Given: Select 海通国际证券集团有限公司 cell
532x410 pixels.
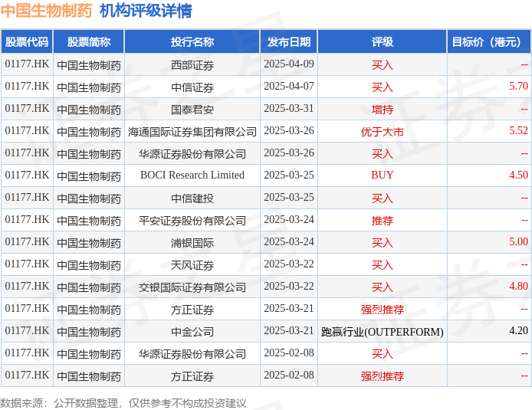Looking at the screenshot, I should (192, 132).
